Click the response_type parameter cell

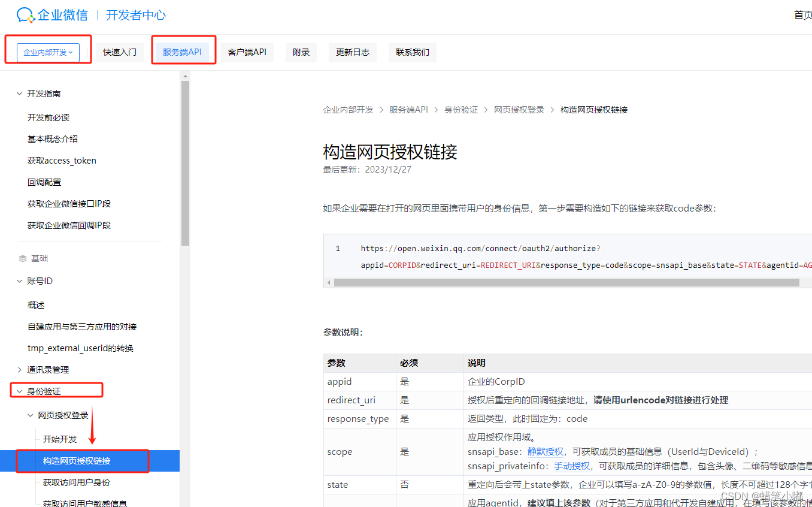tap(360, 419)
